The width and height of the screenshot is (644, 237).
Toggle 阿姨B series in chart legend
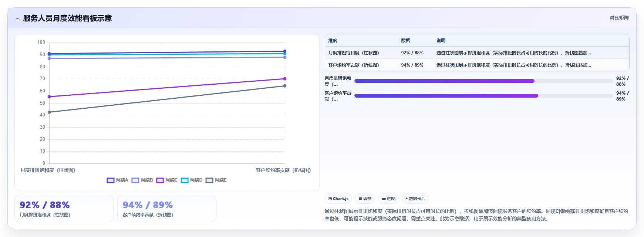142,180
